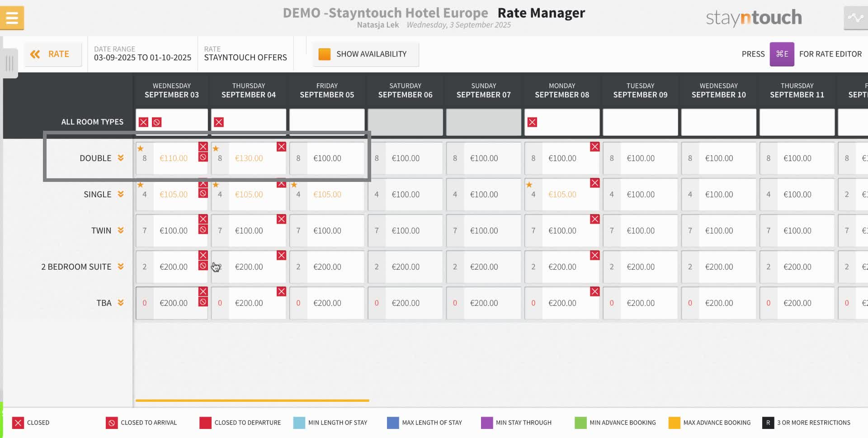Click Closed icon on Single September 08 cell
Screen dimensions: 868x438
tap(595, 183)
